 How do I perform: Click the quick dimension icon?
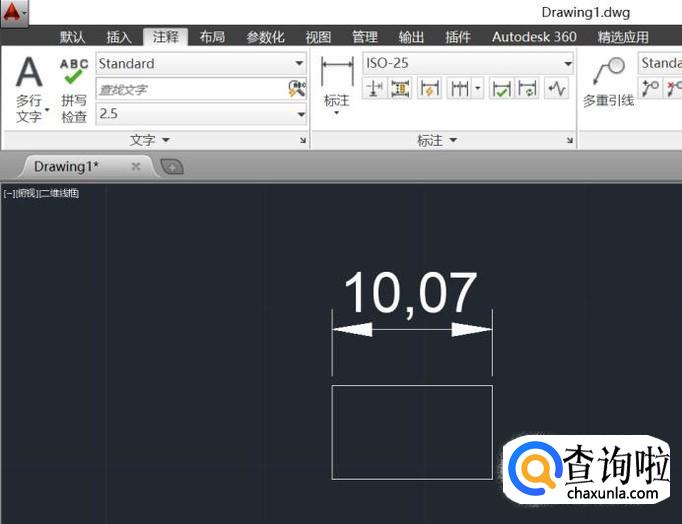[x=429, y=89]
